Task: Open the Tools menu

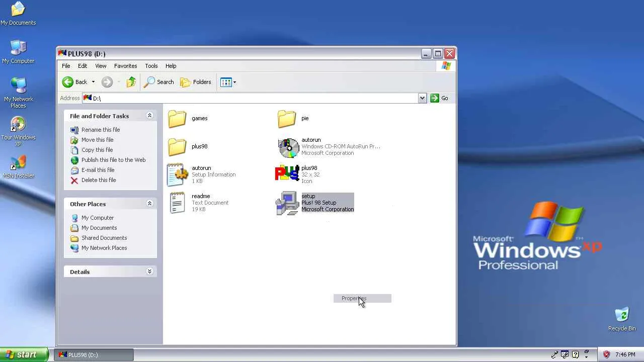Action: click(151, 66)
